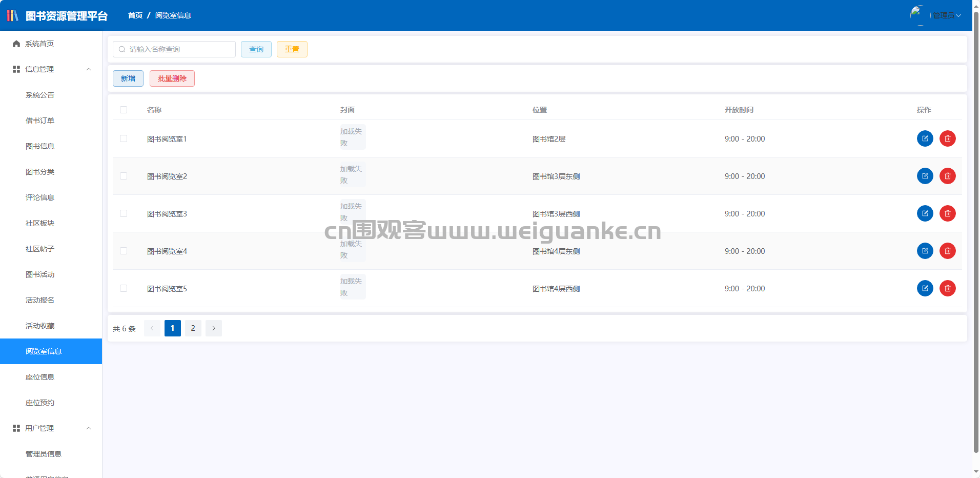The image size is (980, 478).
Task: Collapse the 用户管理 menu chevron
Action: click(89, 428)
